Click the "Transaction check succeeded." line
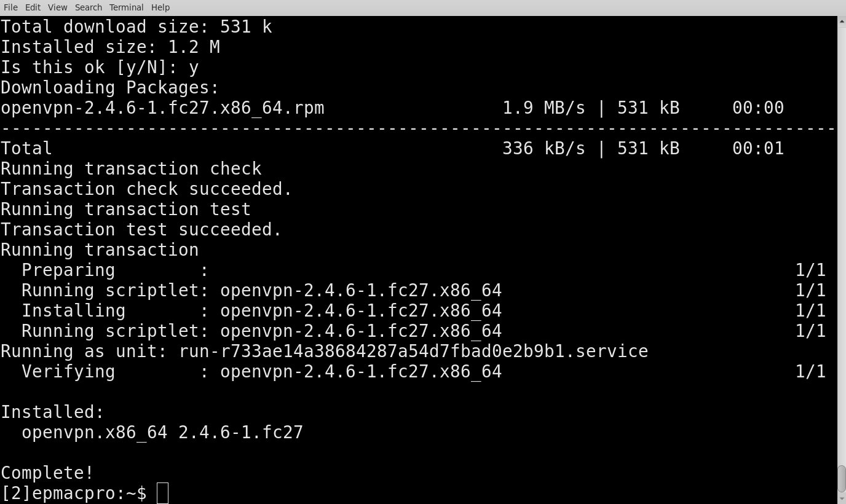846x504 pixels. 146,189
